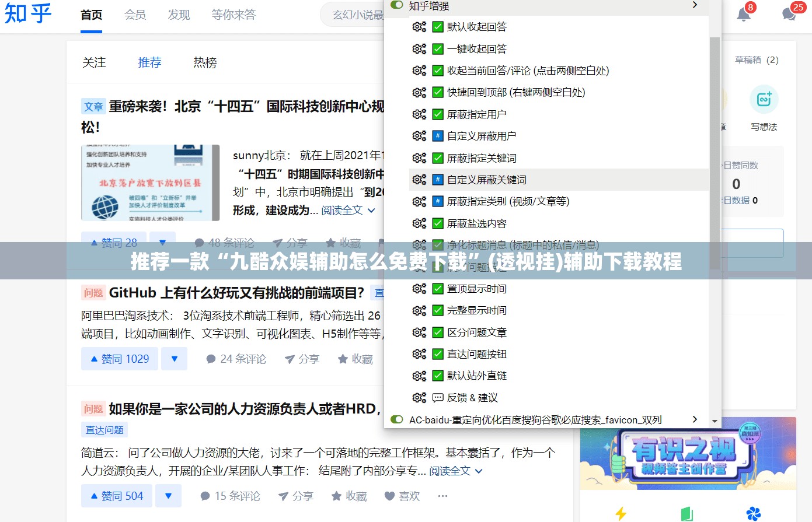Click gear icon beside 屏蔽盐选内容
The width and height of the screenshot is (812, 522).
pyautogui.click(x=419, y=223)
